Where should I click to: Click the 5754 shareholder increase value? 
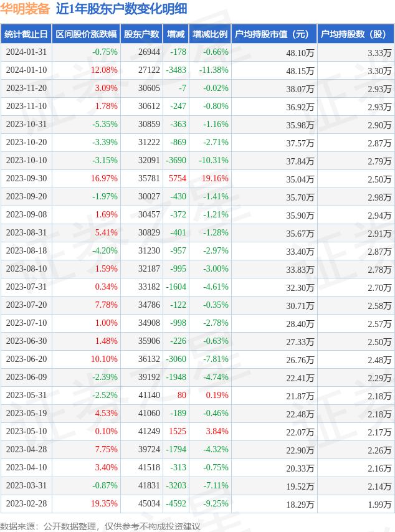(177, 179)
